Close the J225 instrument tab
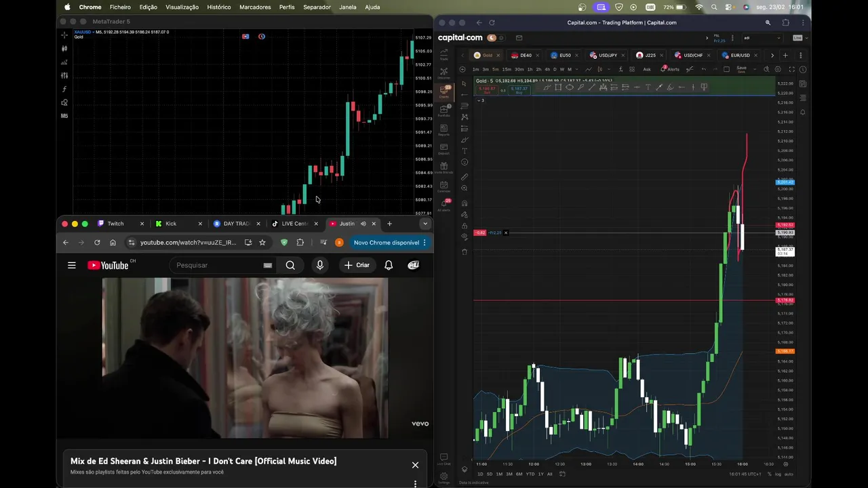The width and height of the screenshot is (868, 488). point(663,56)
